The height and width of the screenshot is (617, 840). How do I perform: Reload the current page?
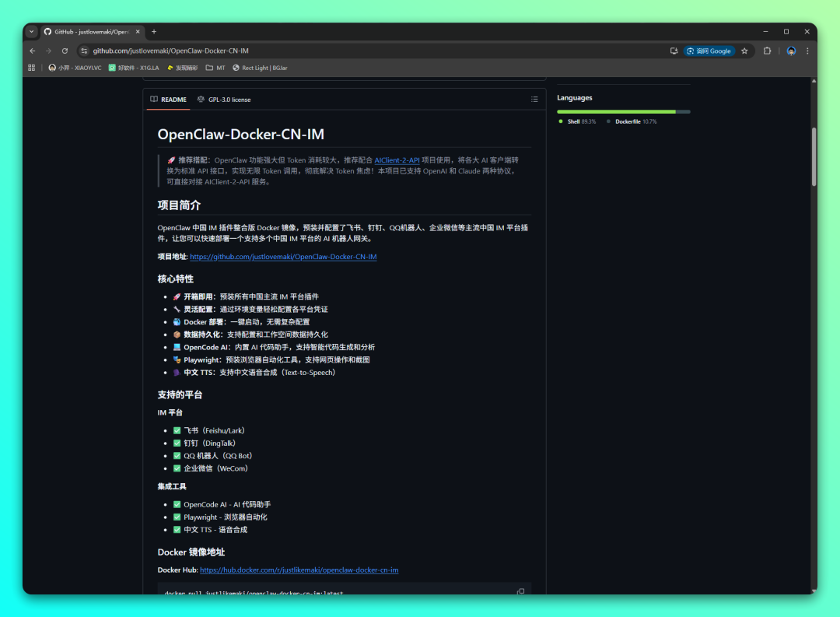click(65, 51)
